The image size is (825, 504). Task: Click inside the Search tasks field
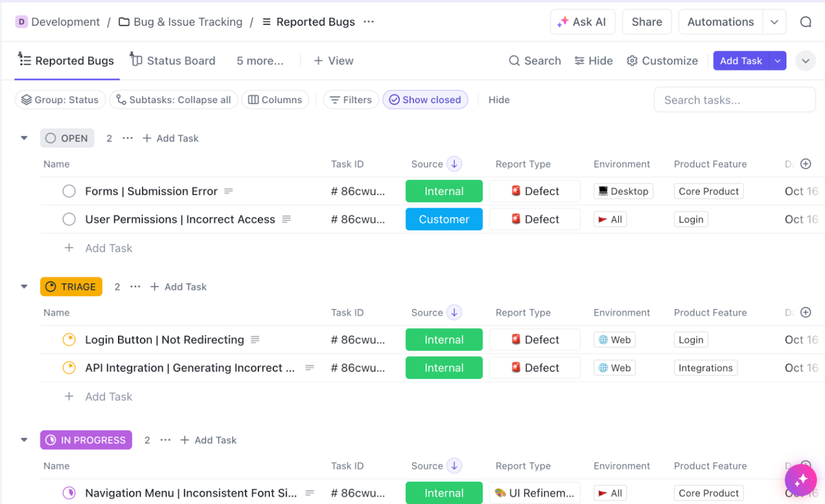point(734,99)
